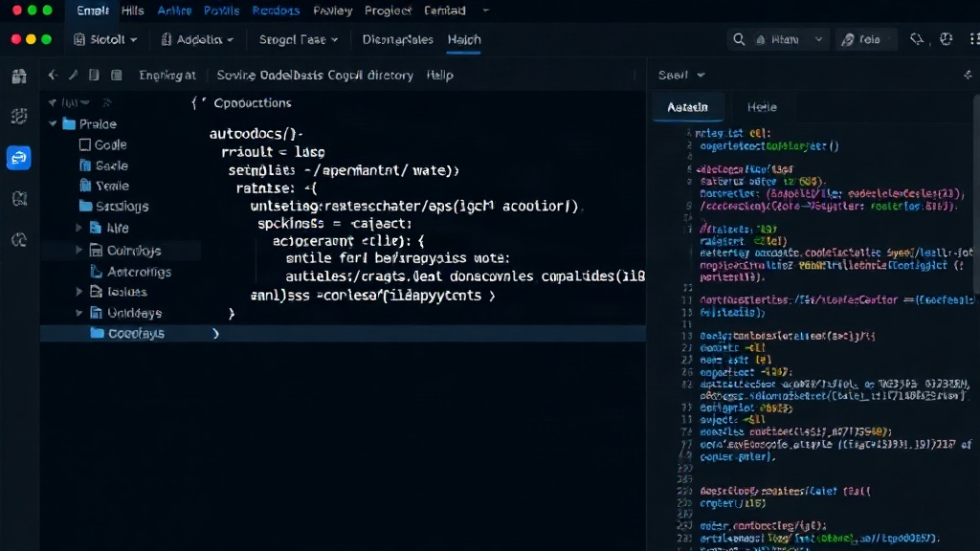
Task: Open the top sidebar package icon
Action: 19,77
